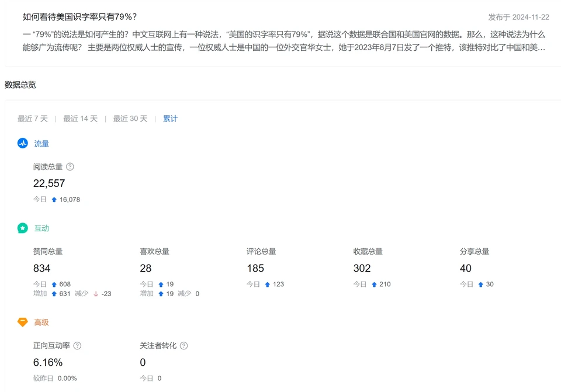This screenshot has width=561, height=392.
Task: Click the 较昨日 0.00% text
Action: pyautogui.click(x=55, y=379)
